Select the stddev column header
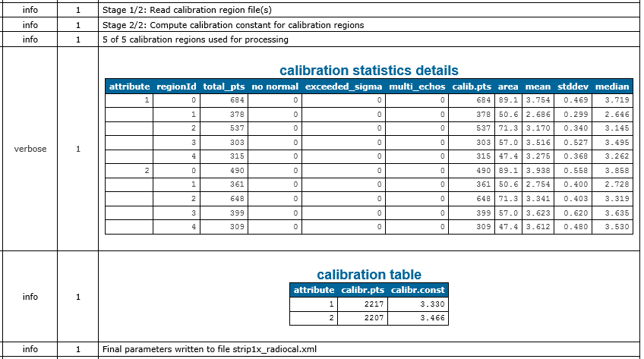The width and height of the screenshot is (644, 359). point(573,87)
